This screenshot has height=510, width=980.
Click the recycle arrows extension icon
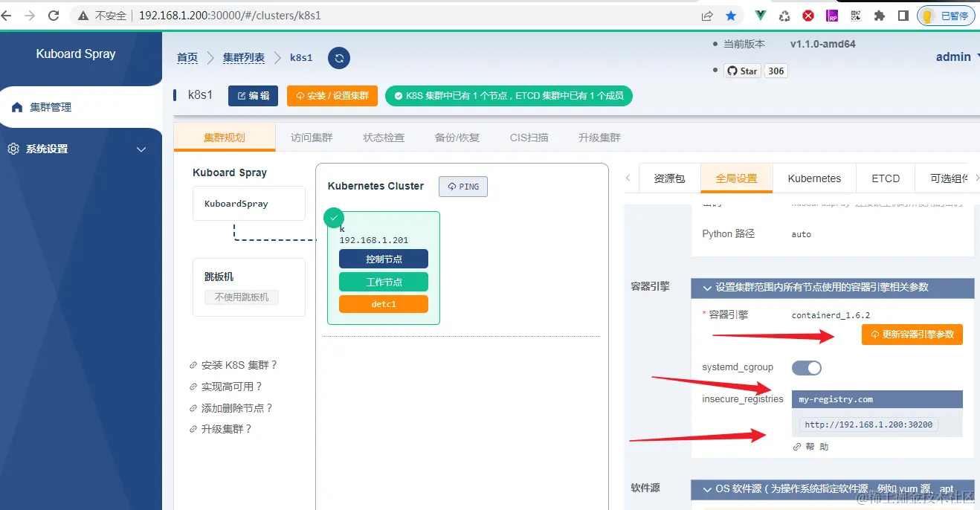(784, 15)
